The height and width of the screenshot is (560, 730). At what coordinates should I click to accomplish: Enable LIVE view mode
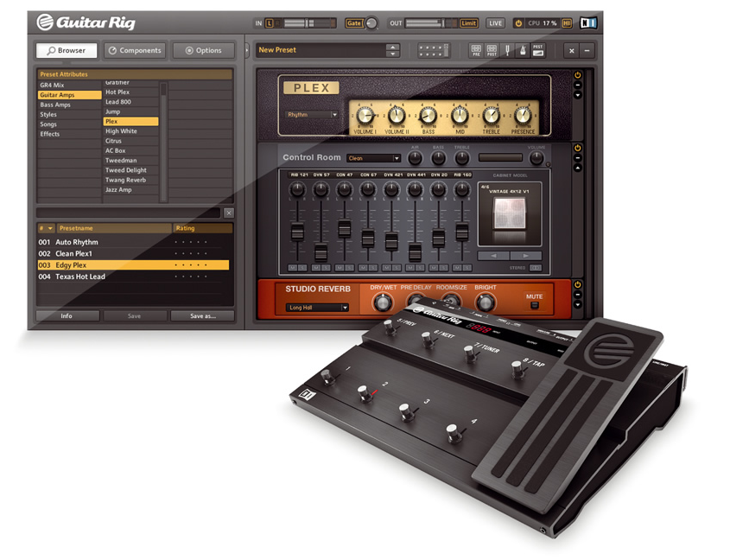[x=495, y=22]
